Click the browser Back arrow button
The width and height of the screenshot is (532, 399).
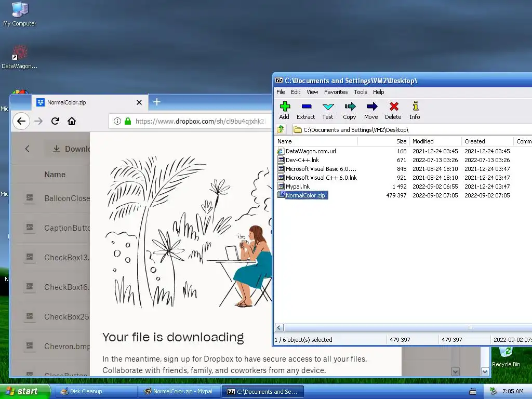[x=21, y=121]
